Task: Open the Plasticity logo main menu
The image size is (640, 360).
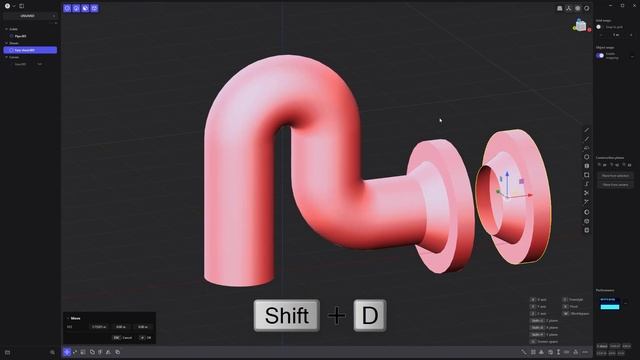Action: tap(7, 6)
